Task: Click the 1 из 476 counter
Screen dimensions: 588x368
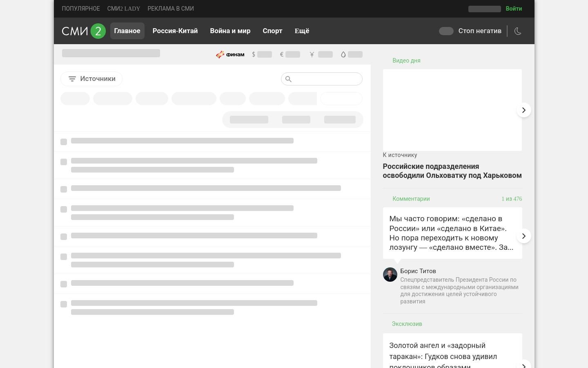Action: [512, 199]
